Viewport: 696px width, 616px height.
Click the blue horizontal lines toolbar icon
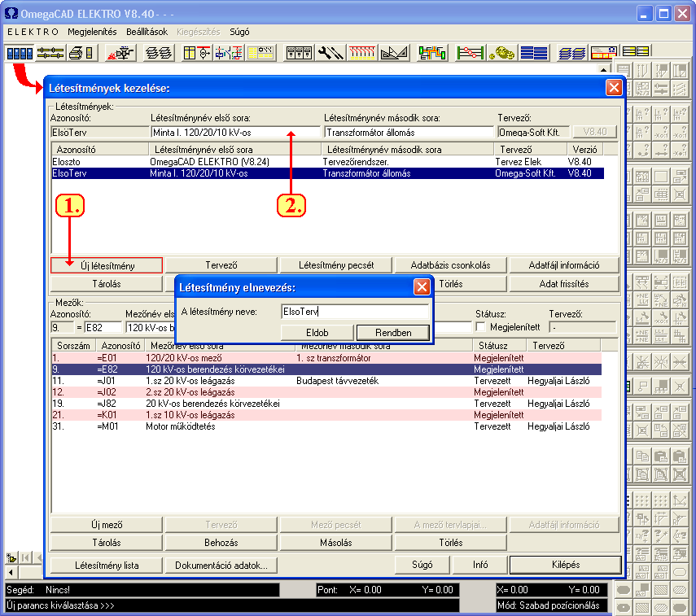533,53
